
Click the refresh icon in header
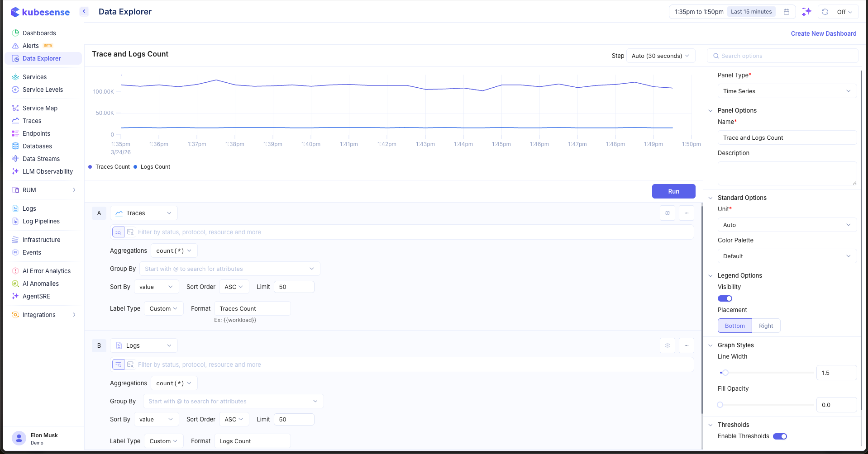point(825,12)
